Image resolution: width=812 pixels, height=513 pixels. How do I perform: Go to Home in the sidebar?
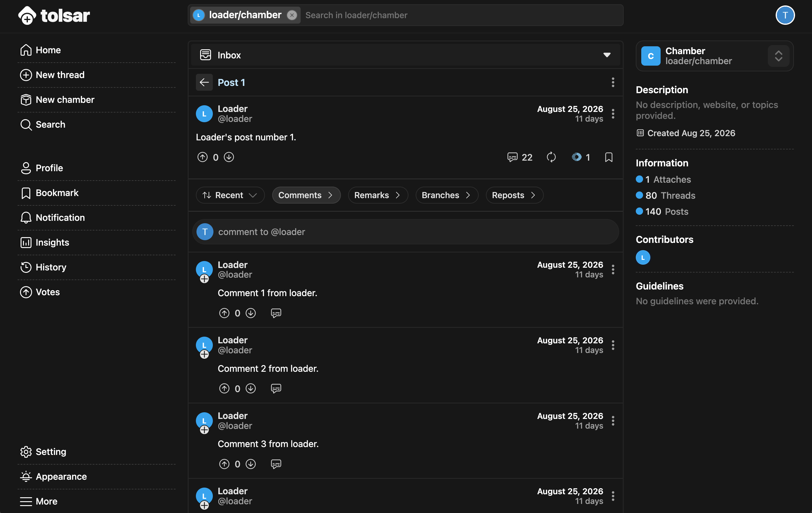[x=97, y=50]
